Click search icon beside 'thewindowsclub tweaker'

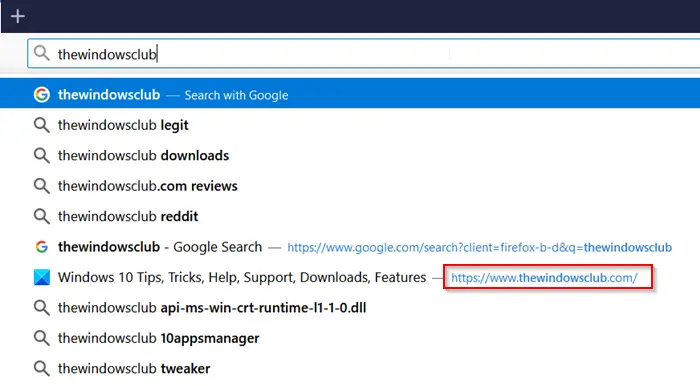[x=42, y=369]
